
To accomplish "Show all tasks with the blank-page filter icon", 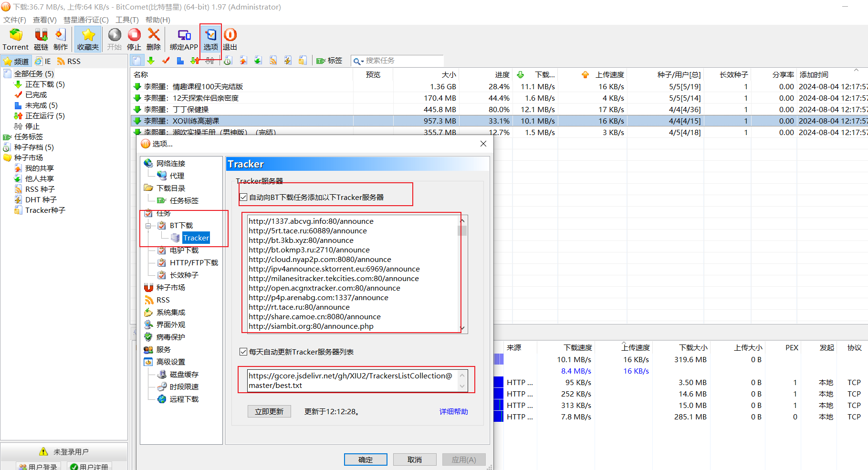I will [x=137, y=61].
